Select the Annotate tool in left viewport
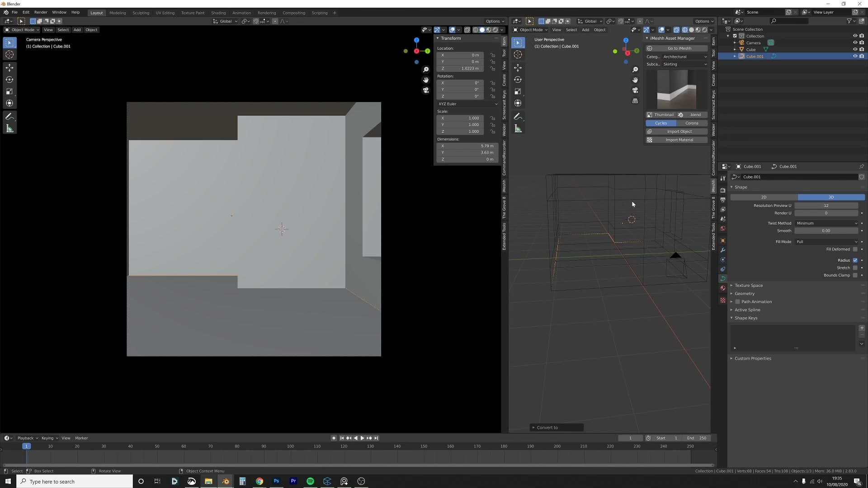The height and width of the screenshot is (488, 868). [x=9, y=117]
